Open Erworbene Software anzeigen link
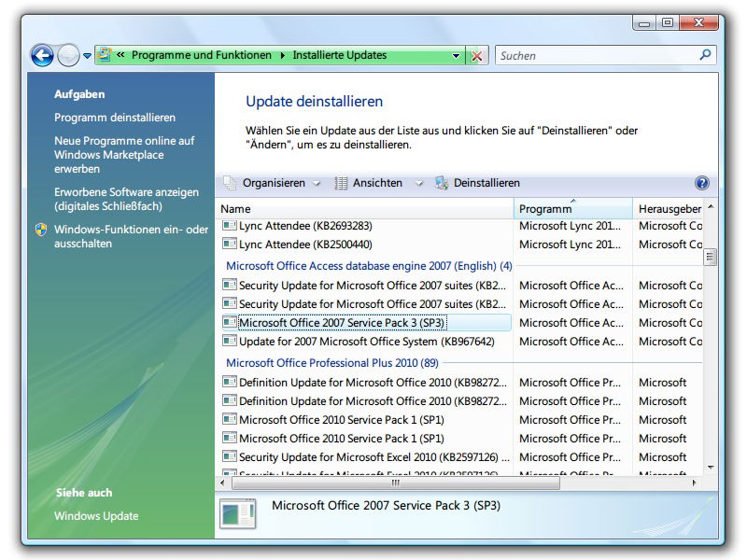 (x=126, y=199)
